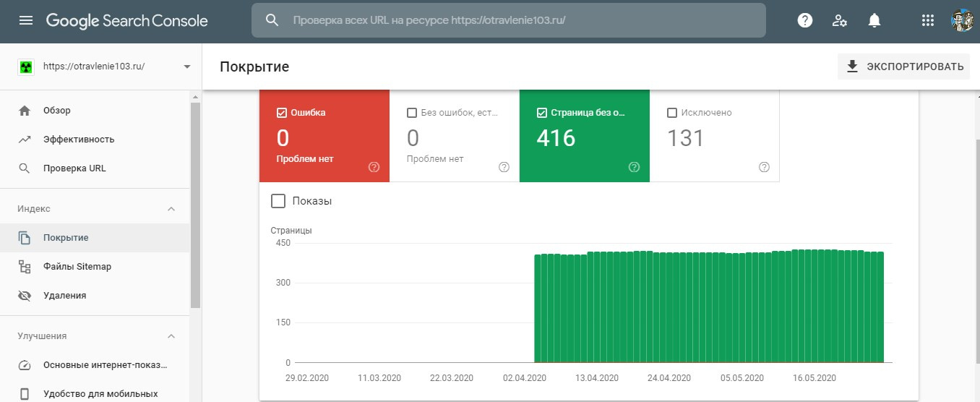Click the 416 value on green card
Image resolution: width=980 pixels, height=402 pixels.
point(556,137)
